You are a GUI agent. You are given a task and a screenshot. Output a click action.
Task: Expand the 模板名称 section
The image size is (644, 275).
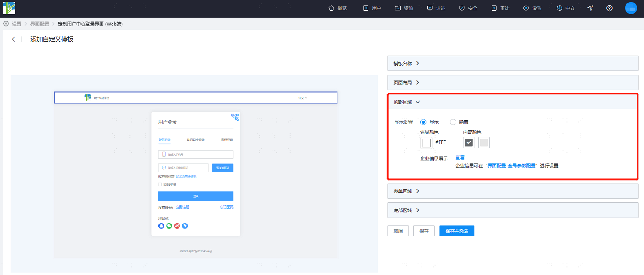click(x=513, y=63)
